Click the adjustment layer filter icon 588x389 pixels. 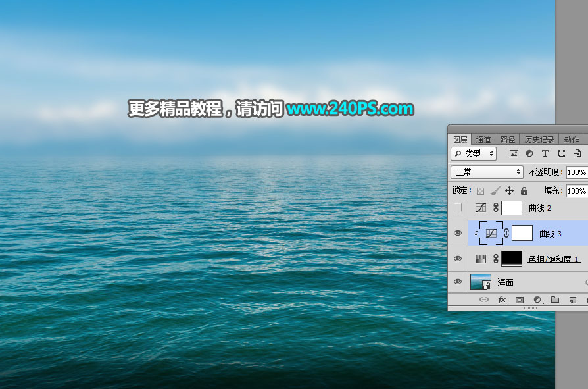coord(529,153)
